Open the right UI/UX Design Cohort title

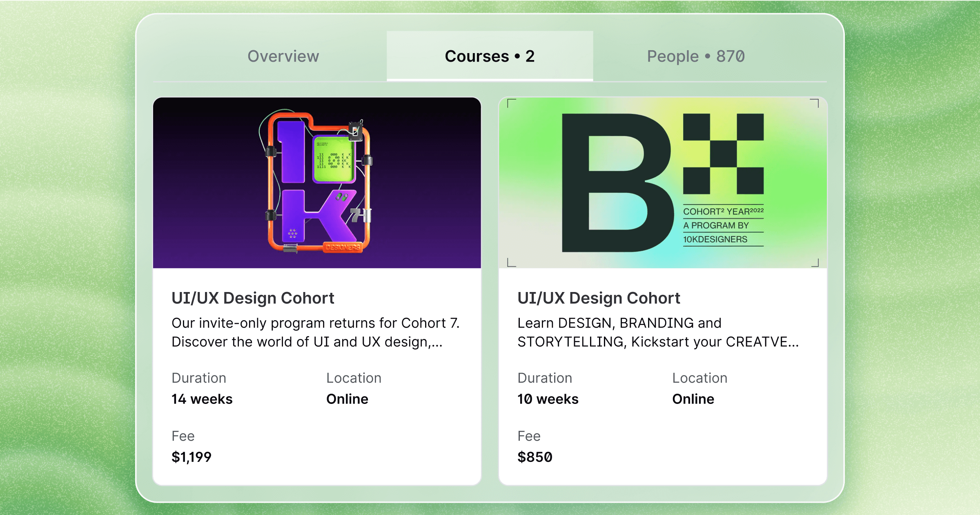click(599, 298)
